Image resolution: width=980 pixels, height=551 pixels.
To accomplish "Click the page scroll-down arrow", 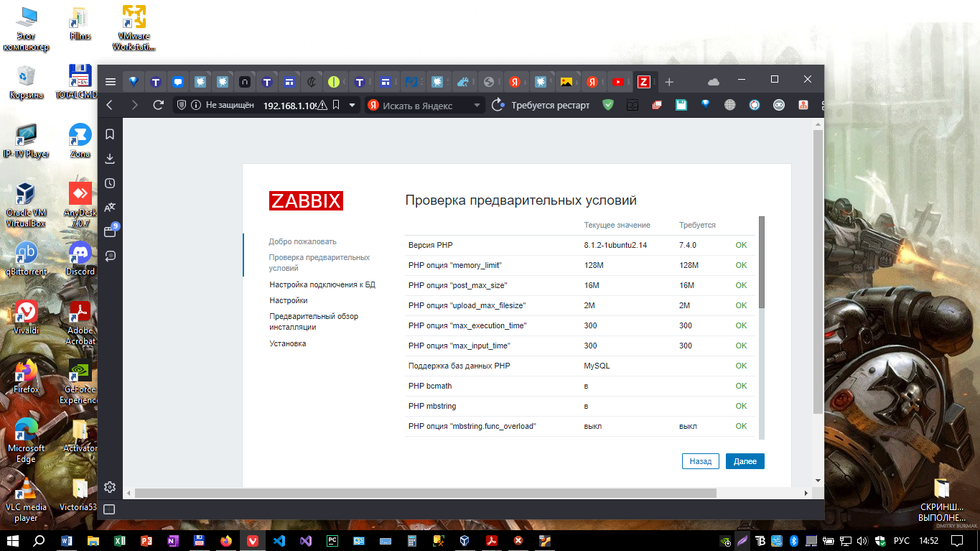I will coord(818,479).
